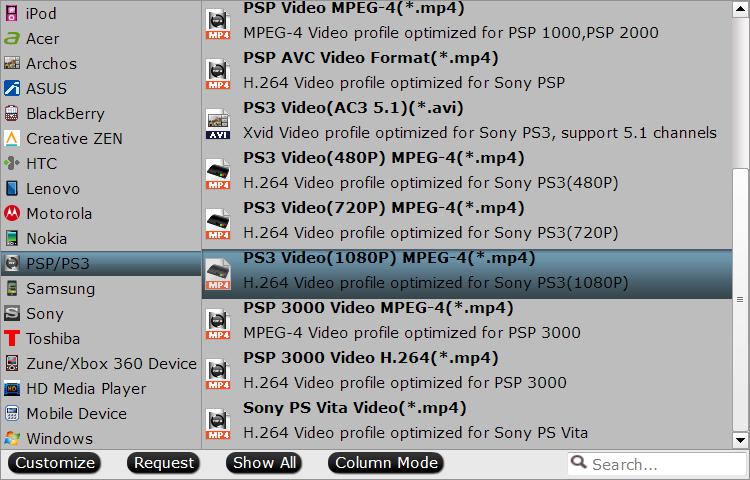Choose Sony PS Vita Video(*.mp4) title

[354, 408]
